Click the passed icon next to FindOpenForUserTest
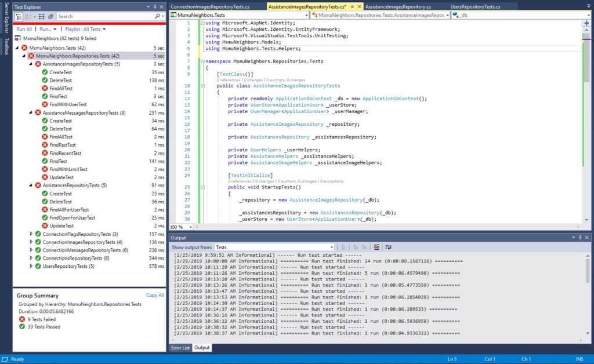 tap(45, 217)
